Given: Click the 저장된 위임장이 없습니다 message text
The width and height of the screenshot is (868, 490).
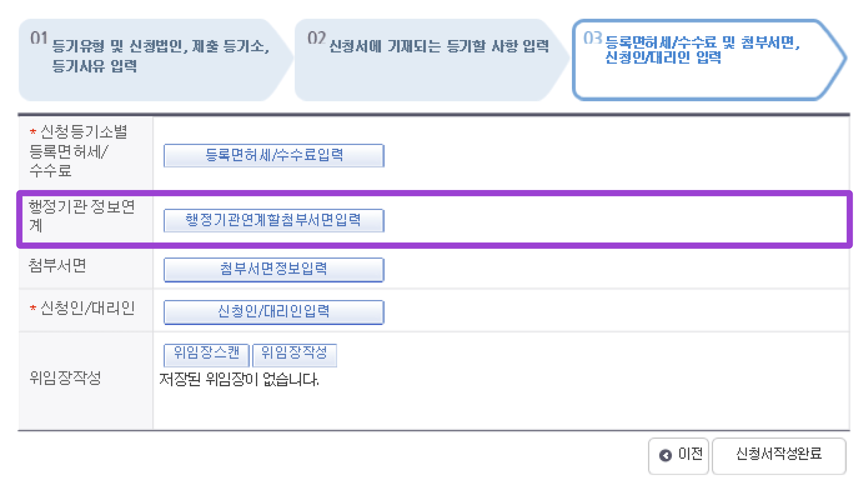Looking at the screenshot, I should point(238,380).
